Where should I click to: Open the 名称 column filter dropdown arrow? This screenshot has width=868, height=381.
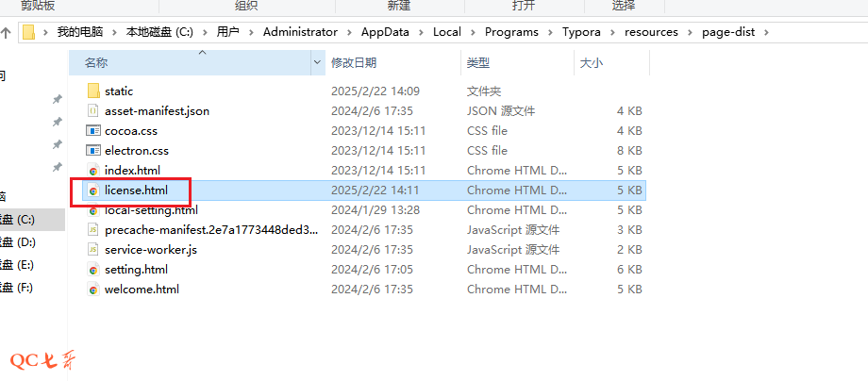tap(316, 63)
